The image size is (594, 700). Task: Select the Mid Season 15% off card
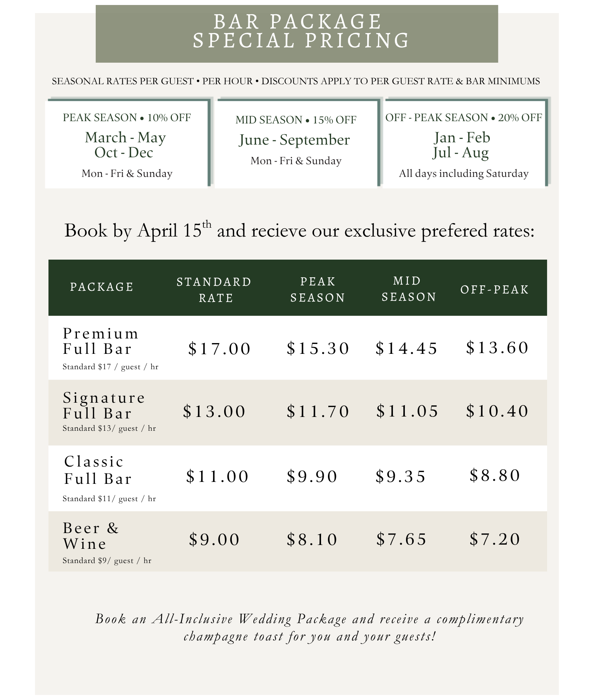point(296,142)
